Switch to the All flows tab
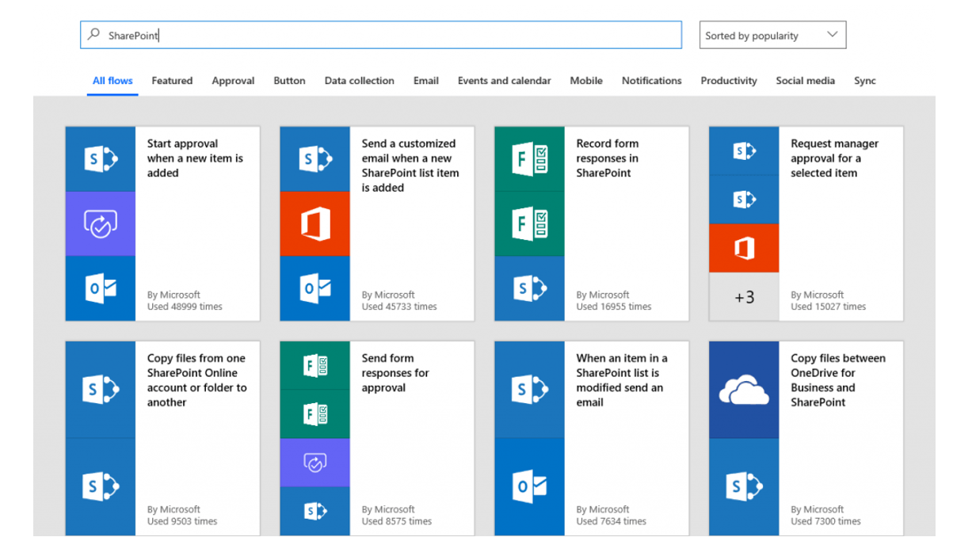 (112, 81)
